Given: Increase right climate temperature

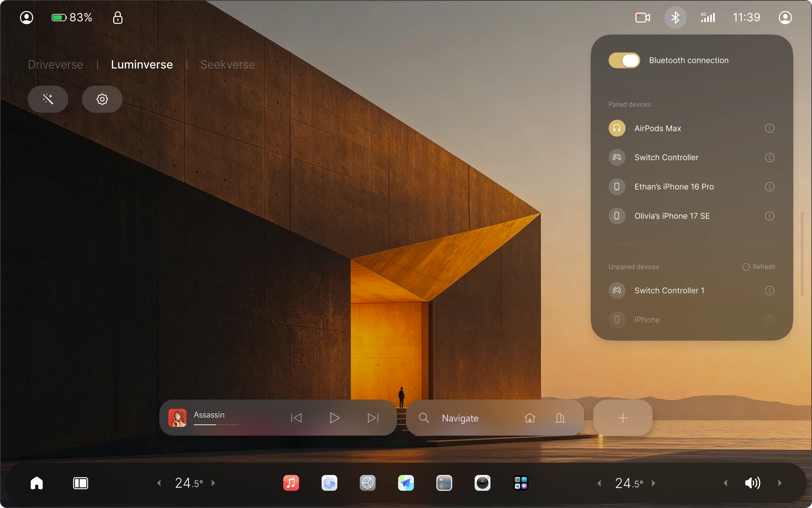Looking at the screenshot, I should click(x=653, y=483).
